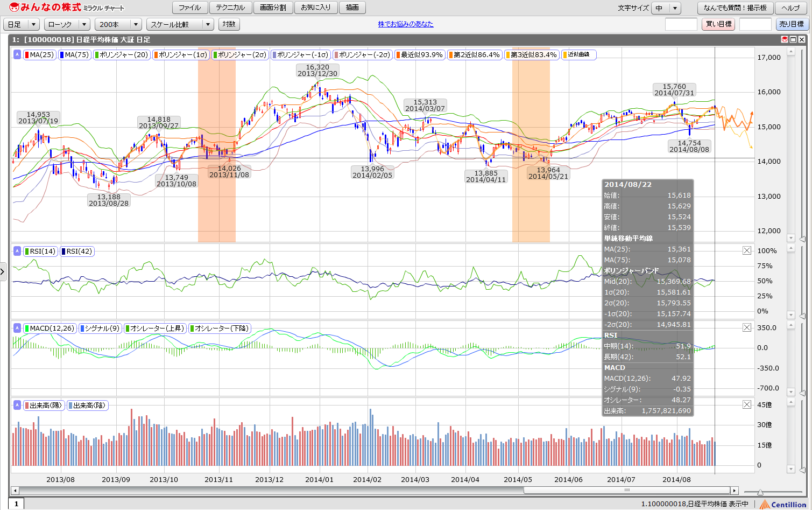Viewport: 812px width, 510px height.
Task: Collapse the MACD legend arrow icon
Action: [x=17, y=328]
